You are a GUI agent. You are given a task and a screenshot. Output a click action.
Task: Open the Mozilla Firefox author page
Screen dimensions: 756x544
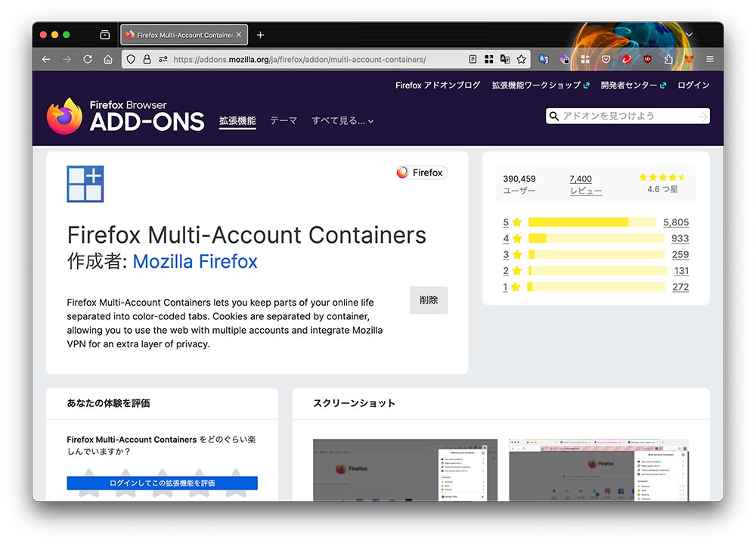[195, 262]
